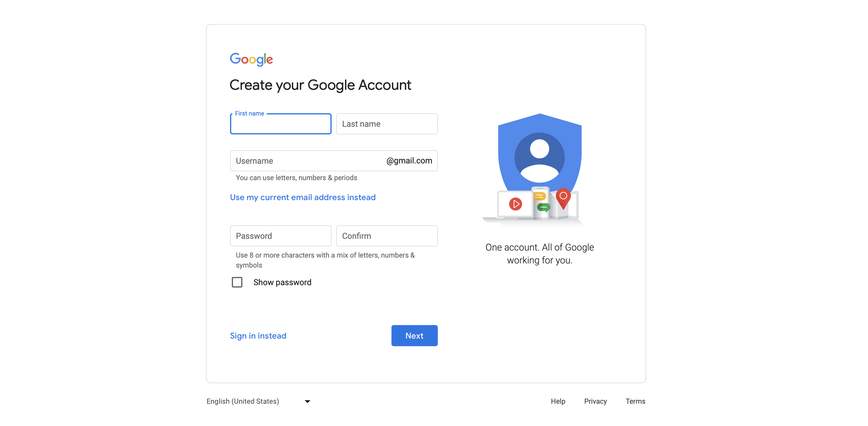Click the Terms link in footer

pyautogui.click(x=636, y=401)
